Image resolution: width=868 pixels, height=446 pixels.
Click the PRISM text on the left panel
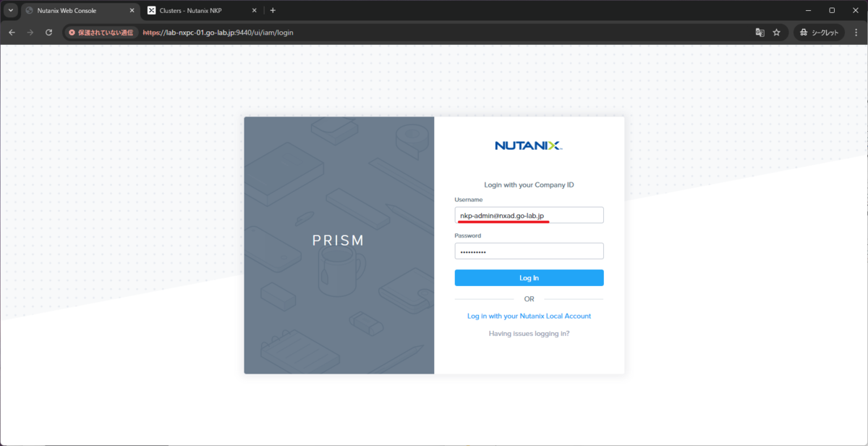pyautogui.click(x=339, y=240)
